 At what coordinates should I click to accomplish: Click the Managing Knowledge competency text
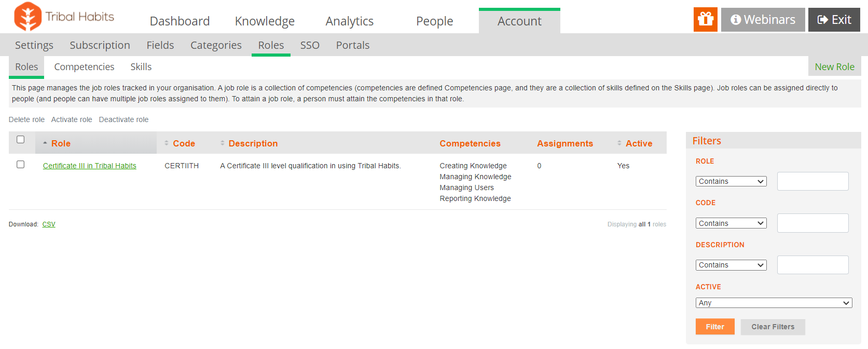point(475,177)
